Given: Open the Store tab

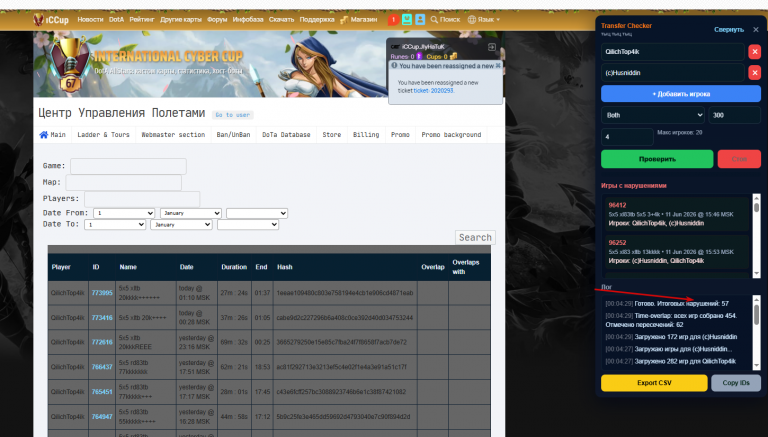Looking at the screenshot, I should (332, 135).
